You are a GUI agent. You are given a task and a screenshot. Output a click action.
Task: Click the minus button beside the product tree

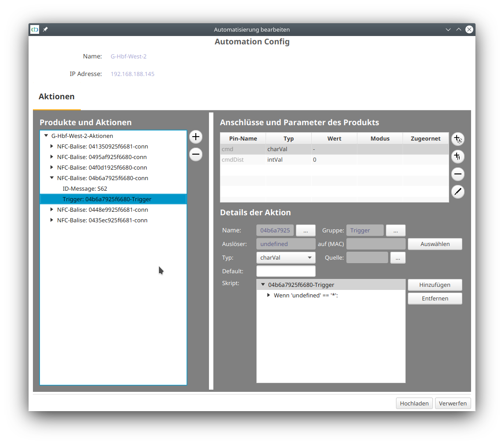point(196,154)
